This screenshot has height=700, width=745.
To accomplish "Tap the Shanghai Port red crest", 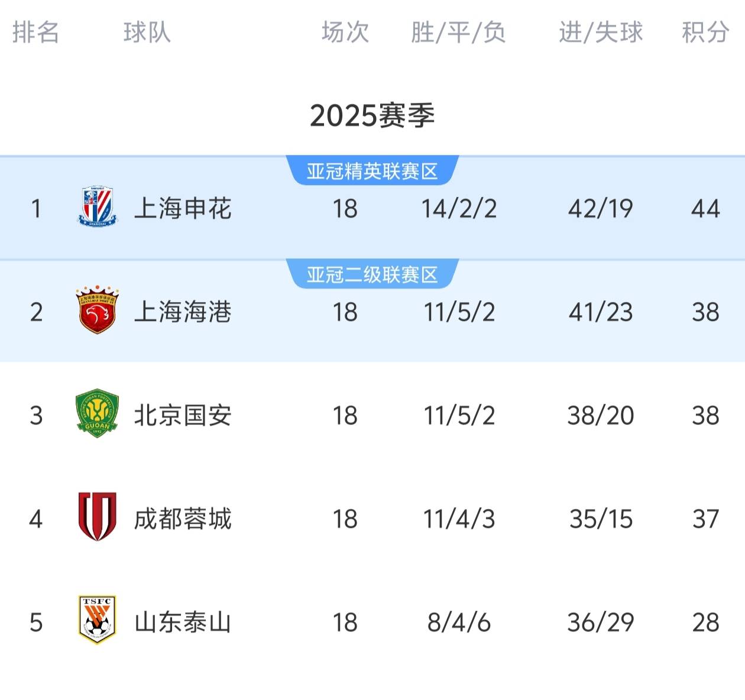I will tap(98, 311).
